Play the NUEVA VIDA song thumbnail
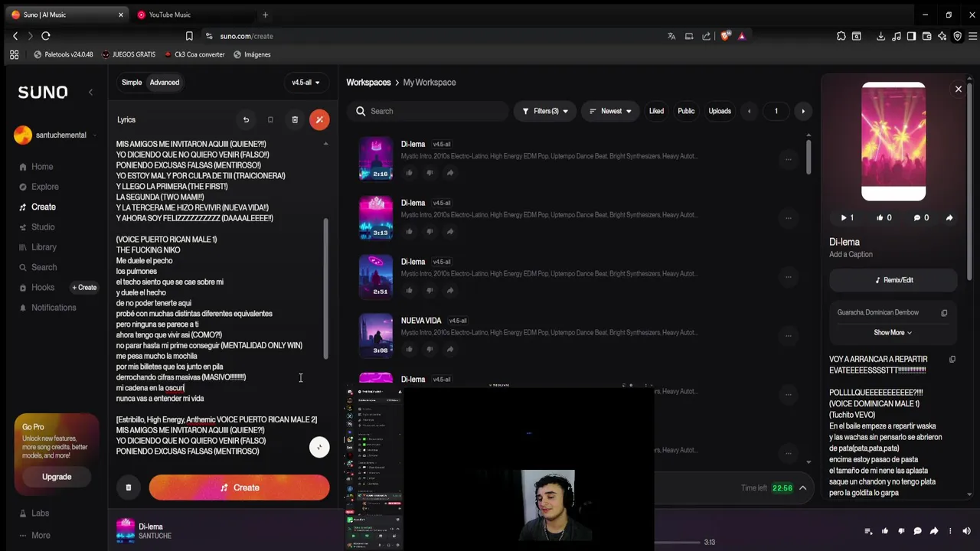Image resolution: width=980 pixels, height=551 pixels. pos(376,335)
